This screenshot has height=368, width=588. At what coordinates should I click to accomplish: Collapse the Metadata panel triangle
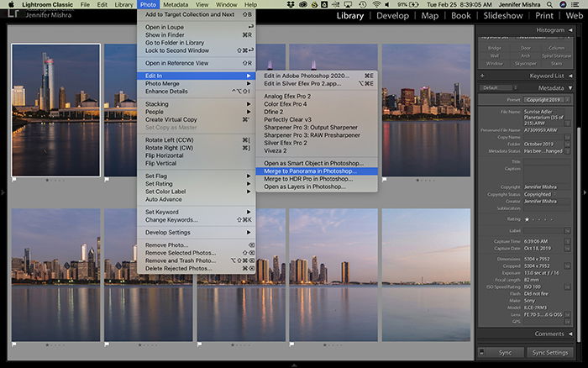click(x=570, y=88)
